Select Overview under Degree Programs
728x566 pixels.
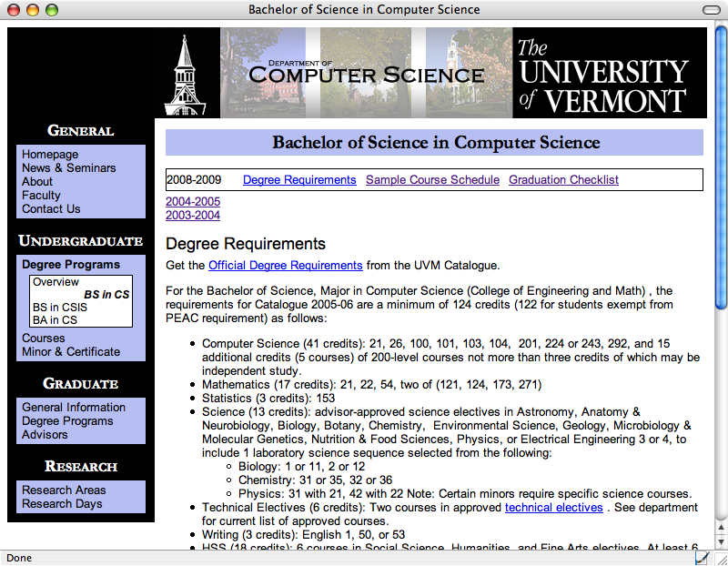coord(56,282)
